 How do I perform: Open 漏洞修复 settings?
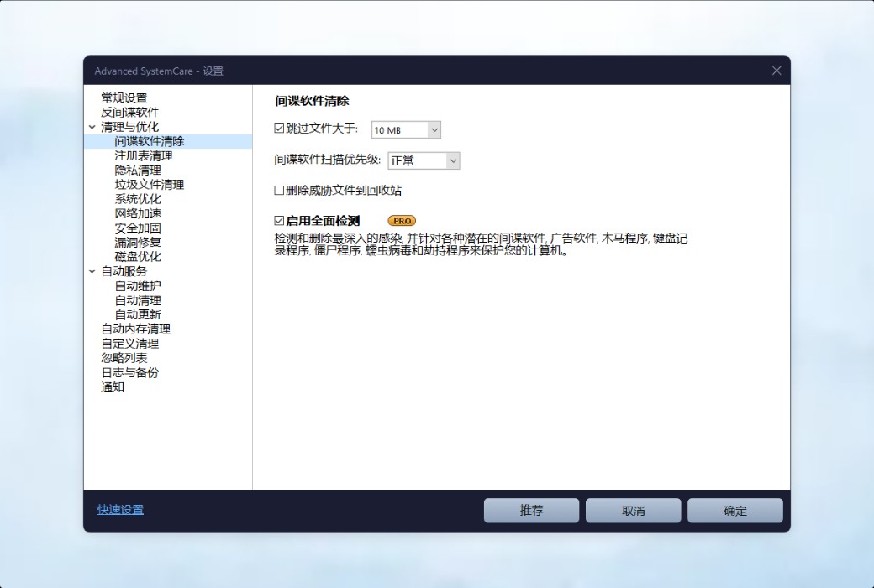pos(138,243)
